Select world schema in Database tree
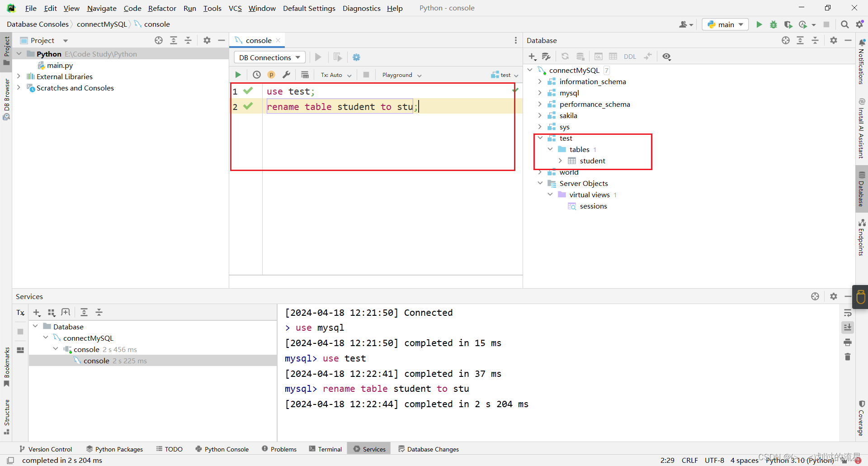Image resolution: width=868 pixels, height=466 pixels. coord(569,172)
